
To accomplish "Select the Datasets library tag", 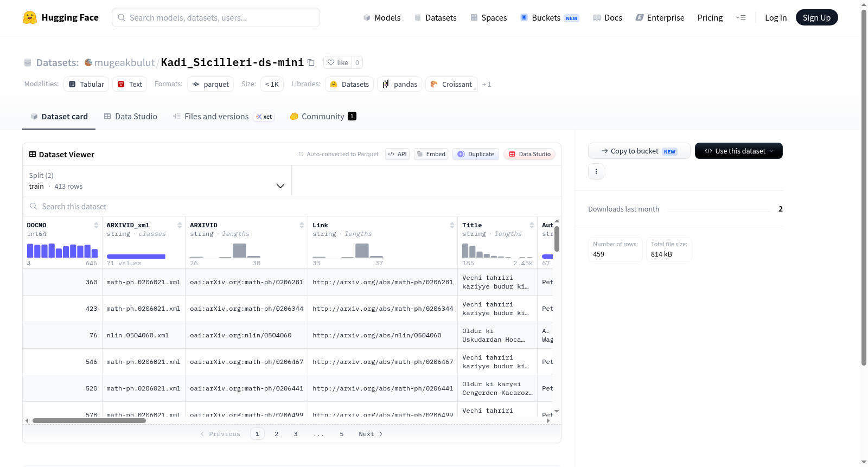I will point(349,84).
